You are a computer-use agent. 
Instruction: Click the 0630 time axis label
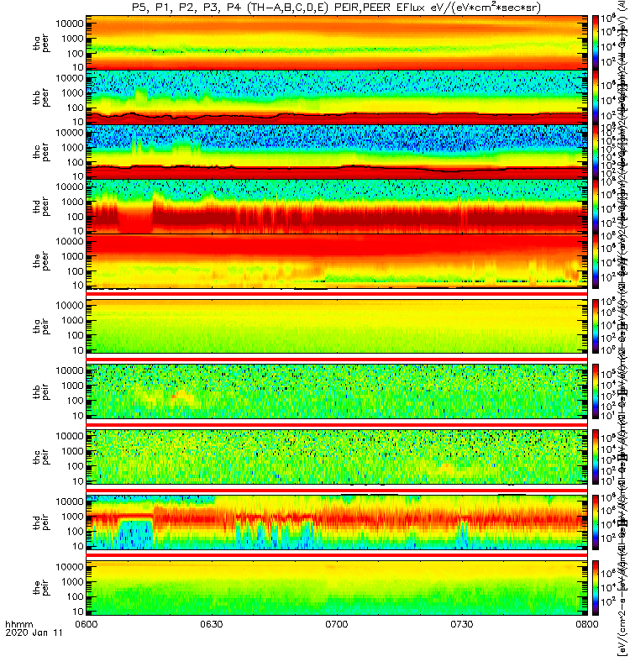pos(212,624)
